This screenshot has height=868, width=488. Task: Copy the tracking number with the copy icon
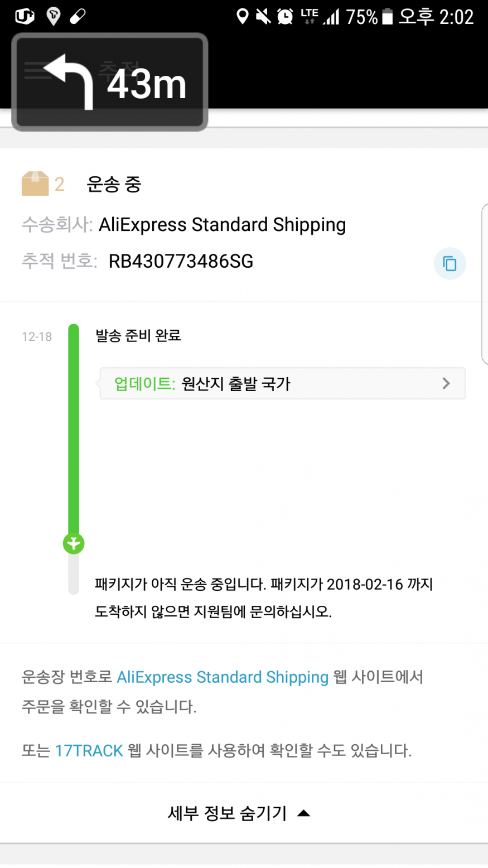click(x=450, y=263)
